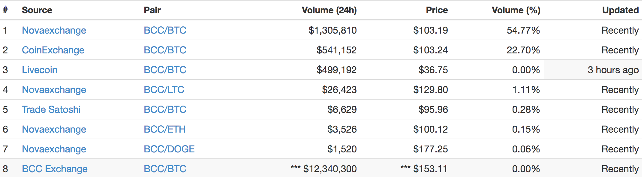The image size is (644, 177).
Task: Open BCC Exchange source link
Action: pos(55,169)
